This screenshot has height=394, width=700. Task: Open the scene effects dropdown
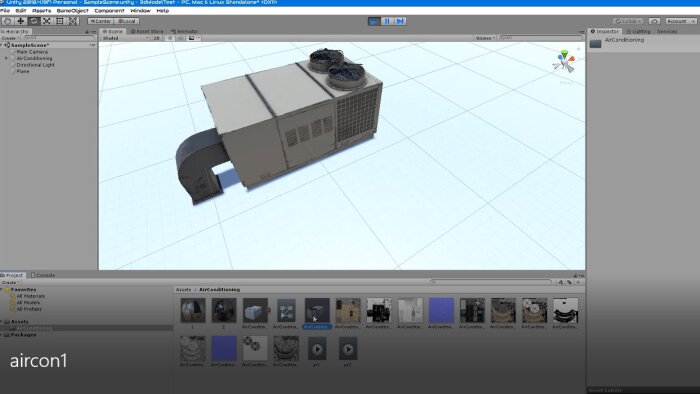[x=194, y=38]
